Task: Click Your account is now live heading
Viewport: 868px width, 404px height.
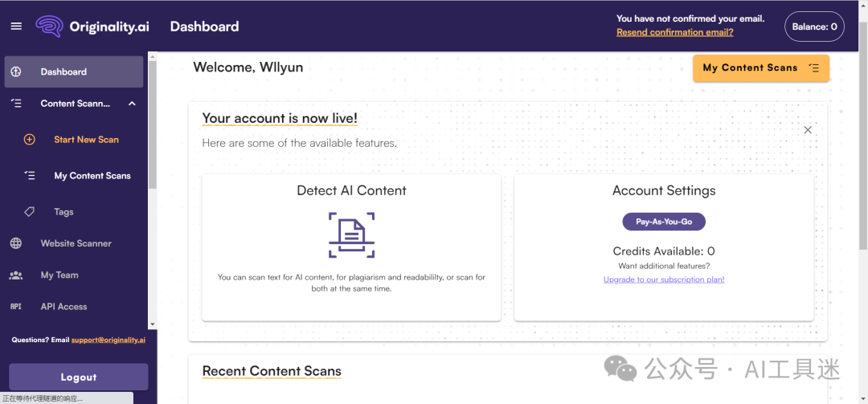Action: point(280,118)
